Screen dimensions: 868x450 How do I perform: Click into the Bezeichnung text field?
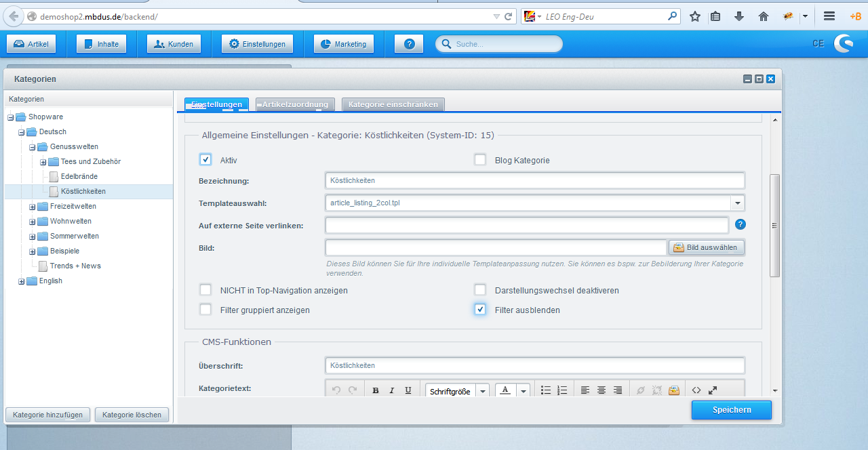[534, 181]
